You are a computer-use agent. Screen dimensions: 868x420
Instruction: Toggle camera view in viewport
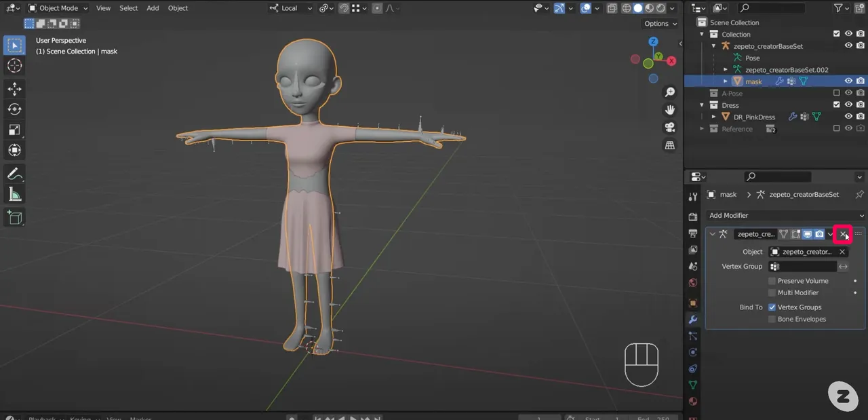click(670, 128)
